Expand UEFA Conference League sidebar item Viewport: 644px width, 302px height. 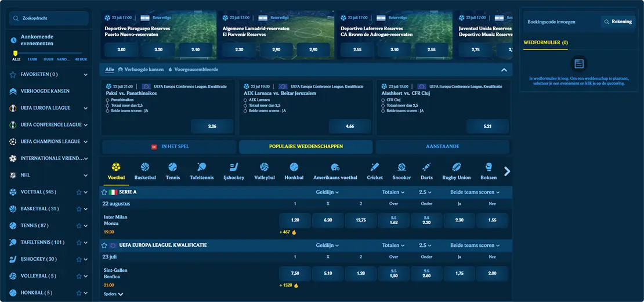click(x=85, y=125)
